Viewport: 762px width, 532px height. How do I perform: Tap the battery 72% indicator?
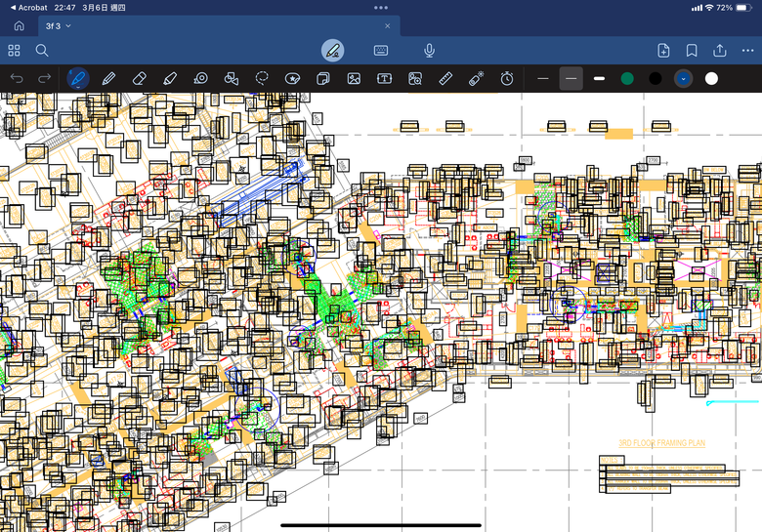click(x=734, y=8)
